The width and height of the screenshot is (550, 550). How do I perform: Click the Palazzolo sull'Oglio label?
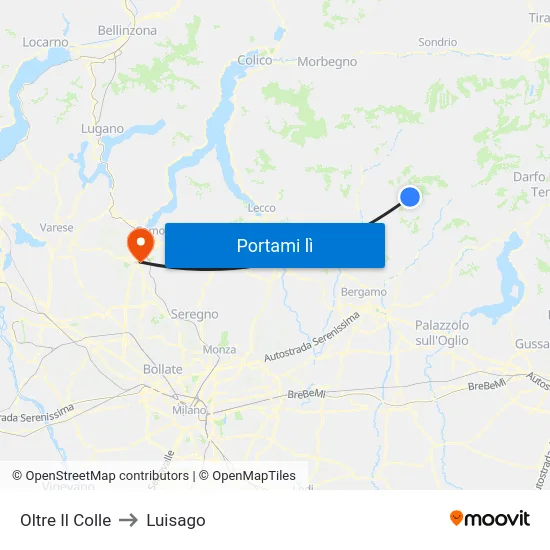(x=442, y=333)
